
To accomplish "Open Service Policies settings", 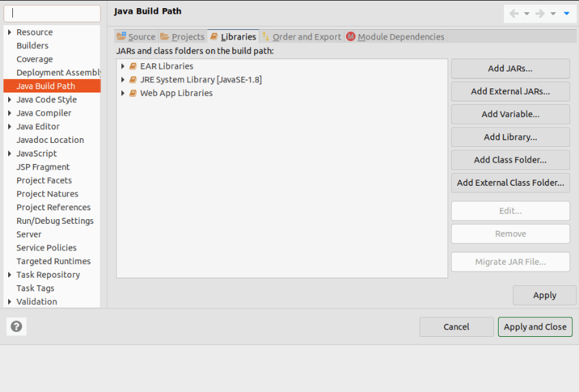I will pyautogui.click(x=46, y=248).
